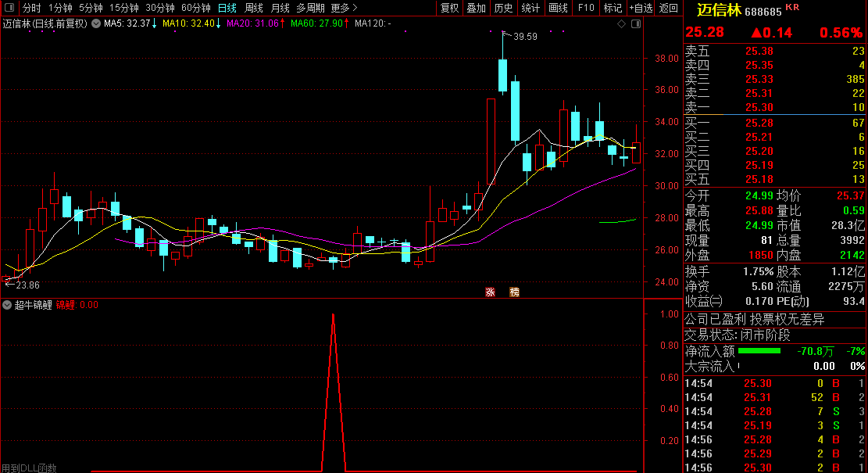
Task: Click the panel layout icon at top-left
Action: tap(9, 8)
